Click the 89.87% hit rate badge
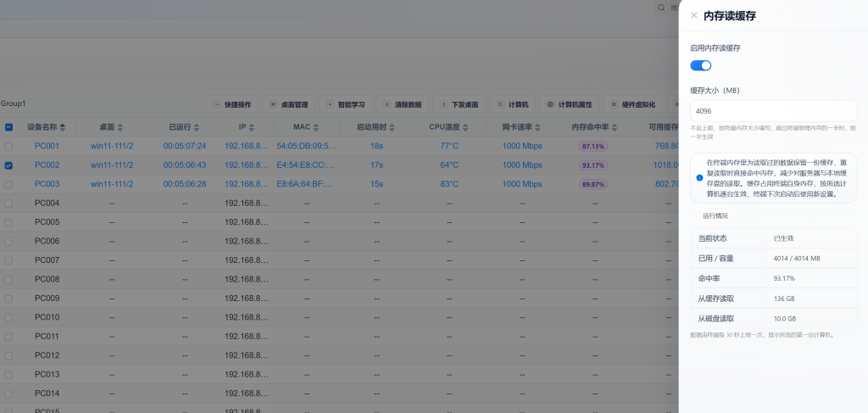 [593, 184]
